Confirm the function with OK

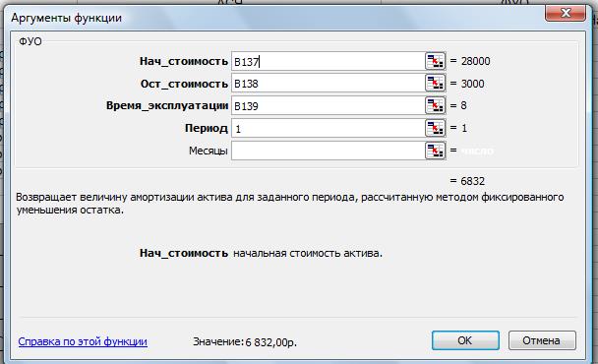coord(465,340)
